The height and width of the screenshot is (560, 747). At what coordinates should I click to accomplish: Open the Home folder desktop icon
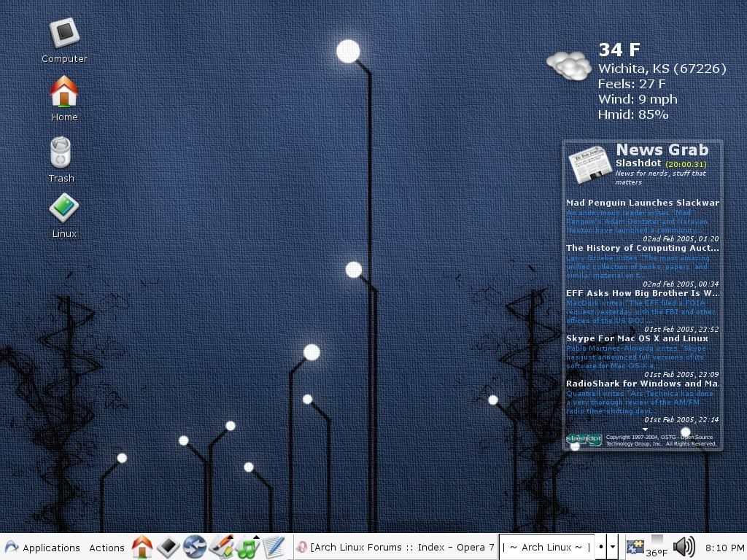click(64, 98)
